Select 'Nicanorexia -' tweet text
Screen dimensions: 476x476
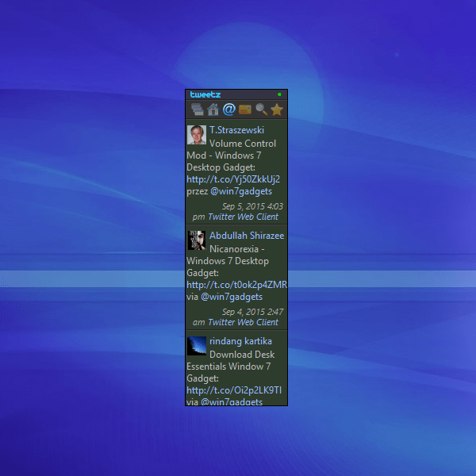click(237, 249)
